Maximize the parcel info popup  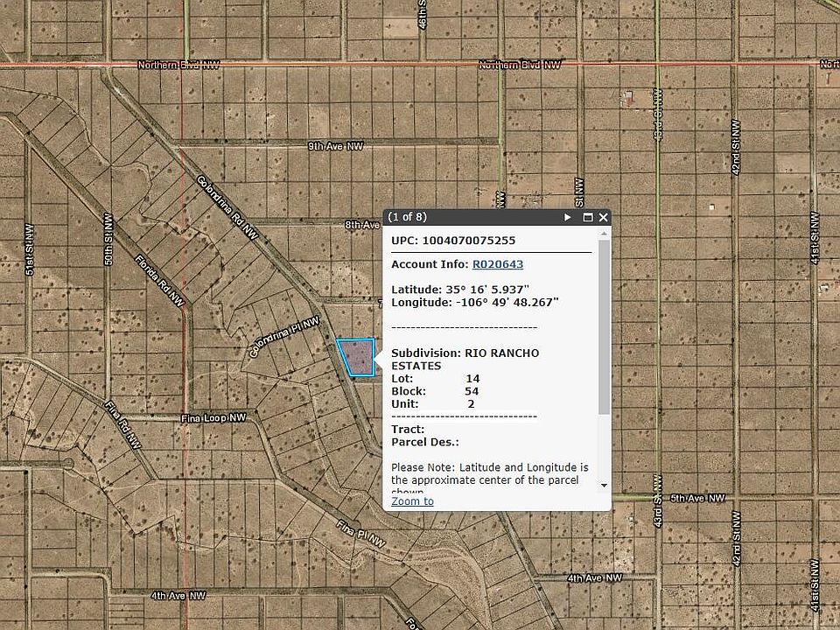[x=588, y=217]
